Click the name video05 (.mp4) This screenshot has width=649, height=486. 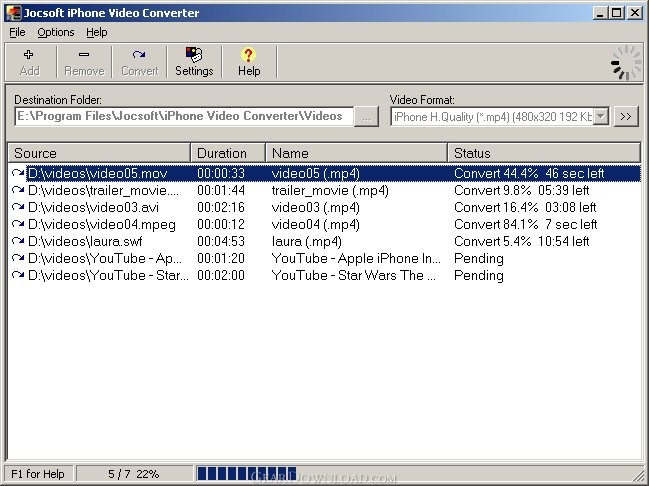(315, 173)
